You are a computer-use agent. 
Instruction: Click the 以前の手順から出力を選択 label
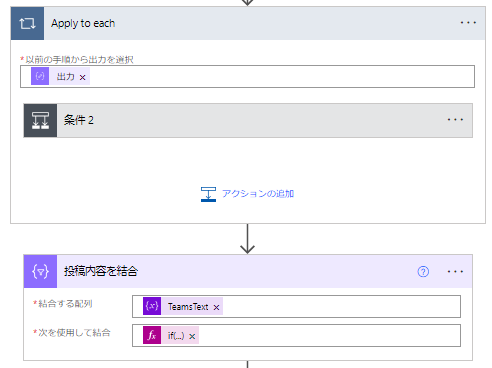pos(79,60)
